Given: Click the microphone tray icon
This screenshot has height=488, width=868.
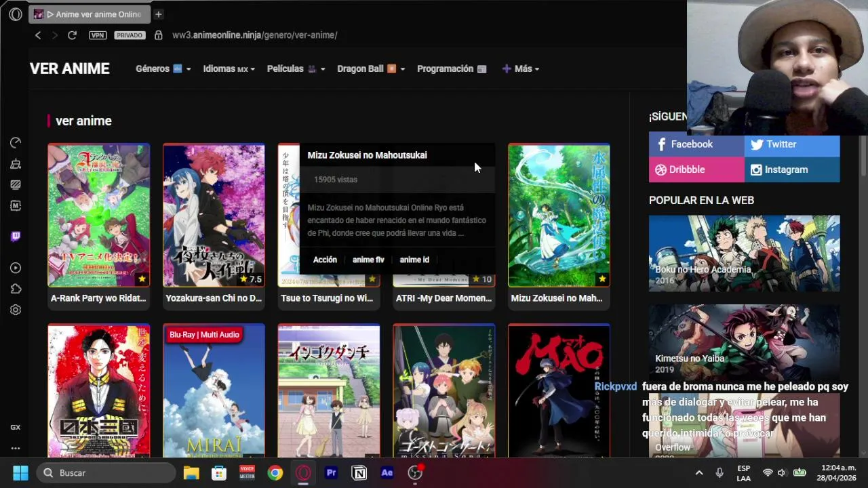Looking at the screenshot, I should tap(719, 472).
